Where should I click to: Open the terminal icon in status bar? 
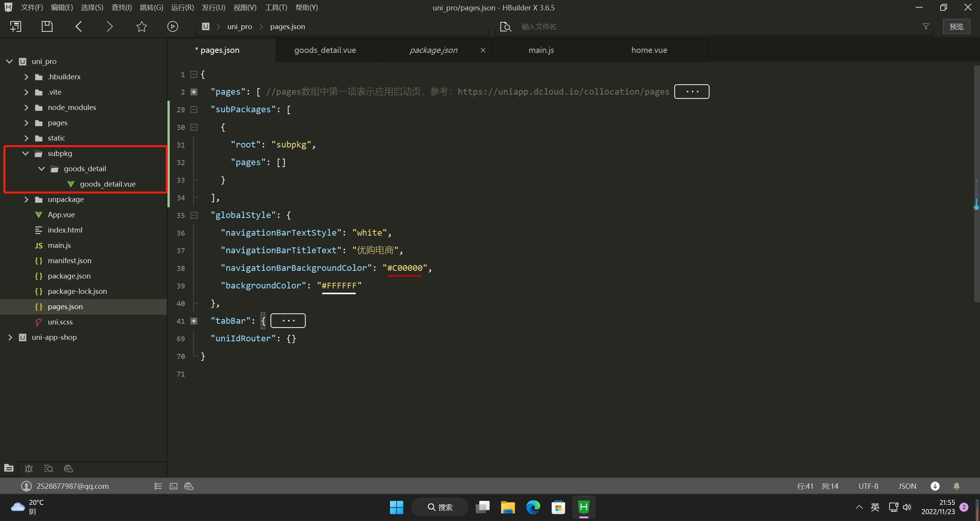point(174,486)
